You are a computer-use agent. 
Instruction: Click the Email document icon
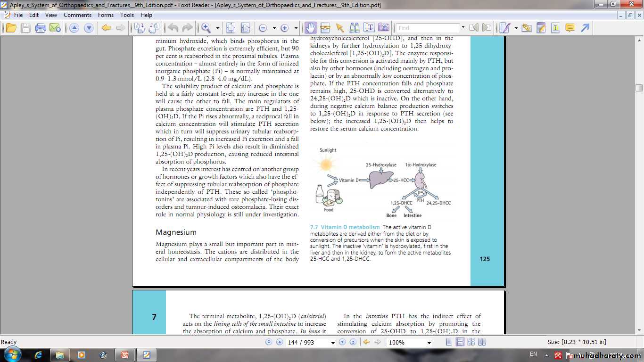[55, 28]
